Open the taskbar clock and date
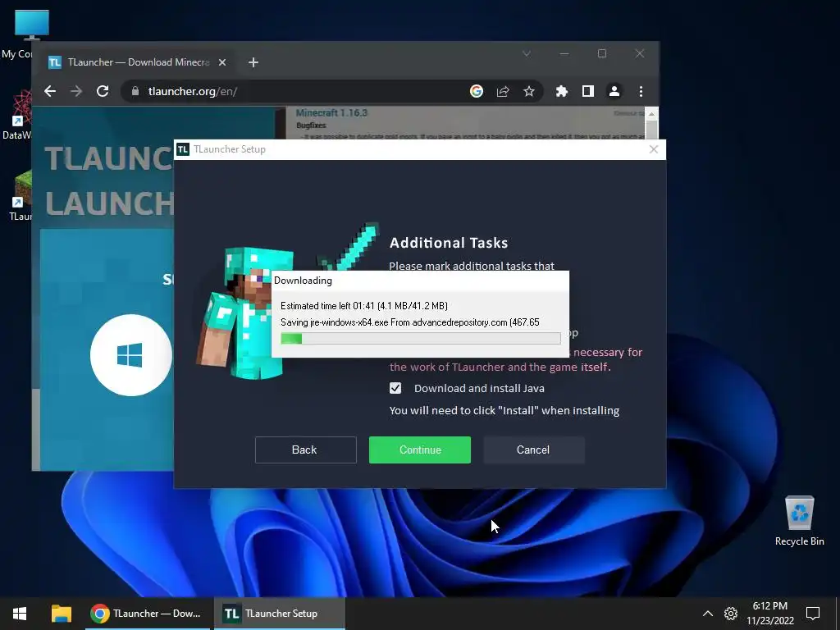Viewport: 840px width, 630px height. pos(769,614)
